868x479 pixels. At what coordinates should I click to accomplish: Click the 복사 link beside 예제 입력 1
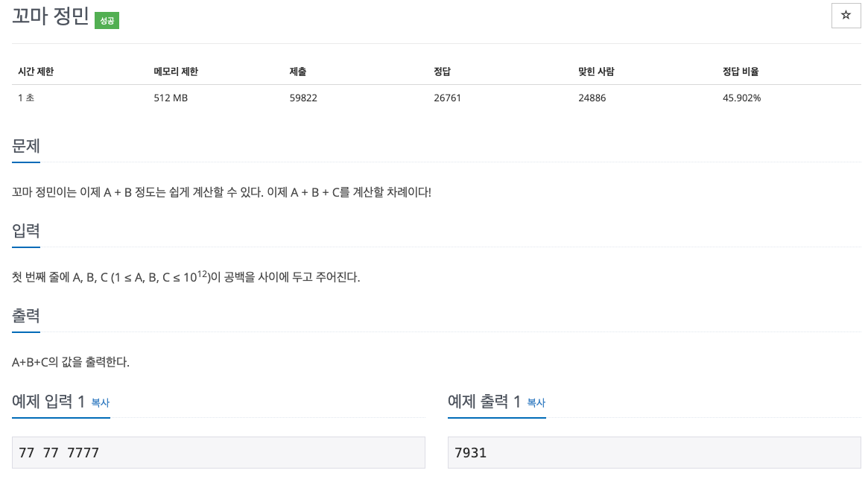point(100,403)
